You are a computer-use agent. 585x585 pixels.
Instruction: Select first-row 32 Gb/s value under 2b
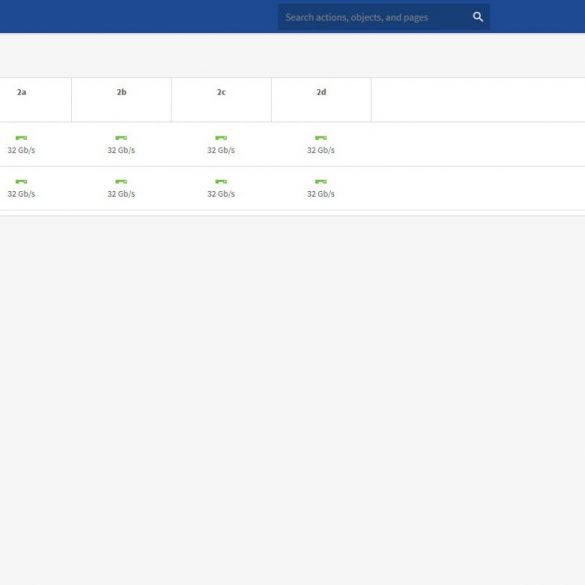pyautogui.click(x=121, y=150)
